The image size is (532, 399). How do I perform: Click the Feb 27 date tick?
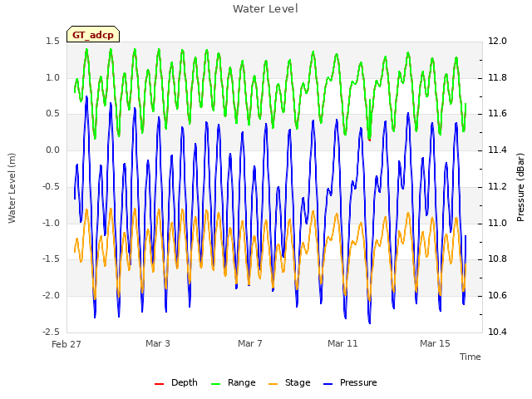[x=66, y=344]
